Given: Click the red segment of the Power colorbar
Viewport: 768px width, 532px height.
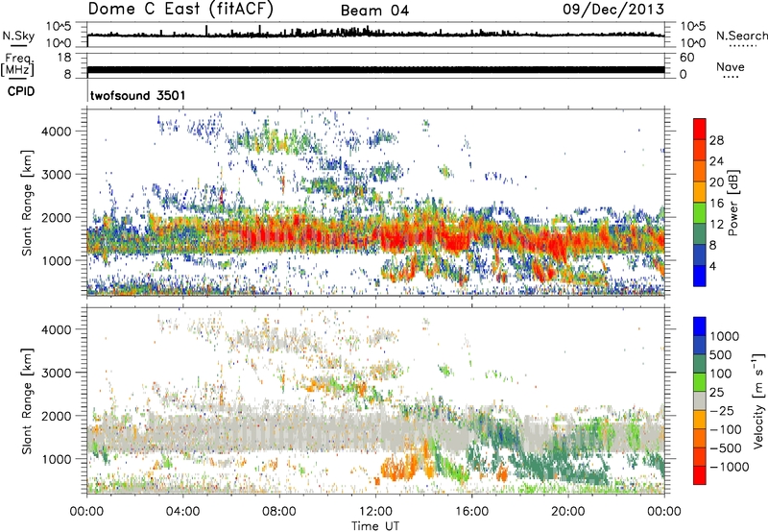Looking at the screenshot, I should click(x=700, y=129).
